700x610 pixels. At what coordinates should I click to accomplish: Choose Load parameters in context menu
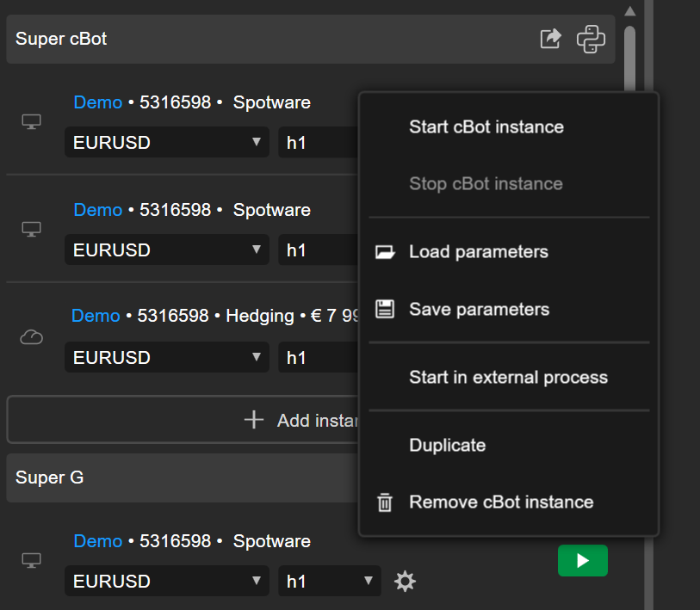(478, 252)
